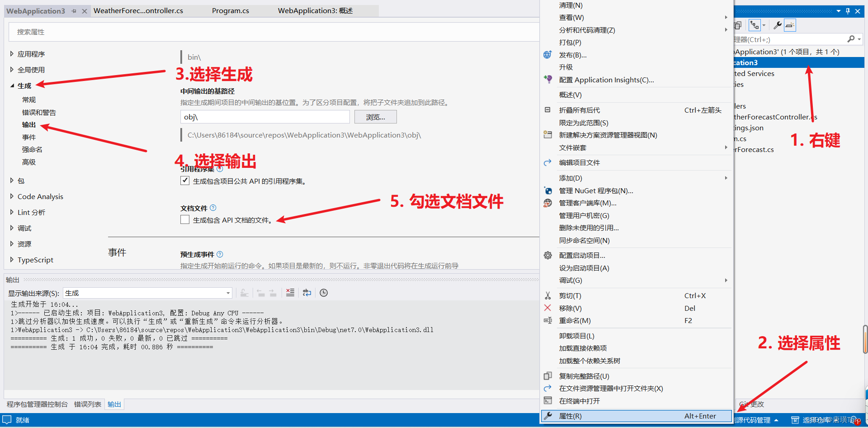Click the edit project file arrow icon
868x428 pixels.
pos(547,162)
